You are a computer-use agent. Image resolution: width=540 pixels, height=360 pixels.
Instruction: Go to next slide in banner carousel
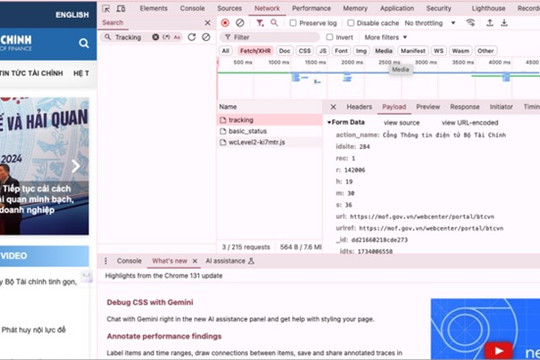tap(76, 166)
